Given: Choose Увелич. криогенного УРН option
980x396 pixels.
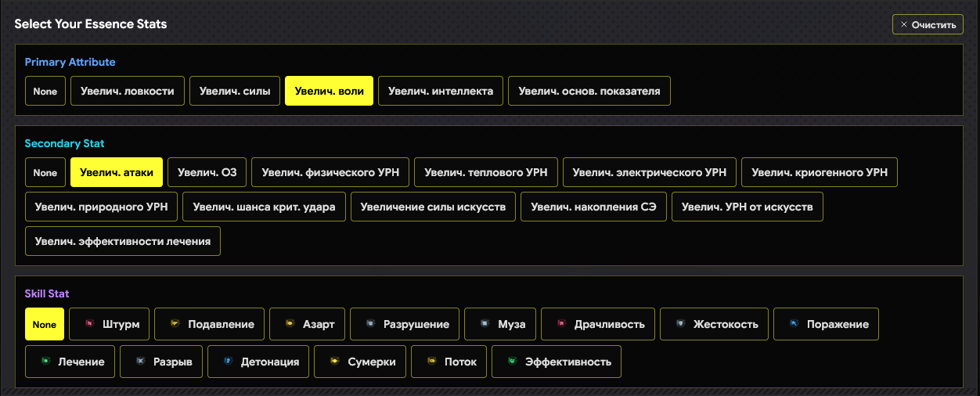Looking at the screenshot, I should tap(819, 172).
